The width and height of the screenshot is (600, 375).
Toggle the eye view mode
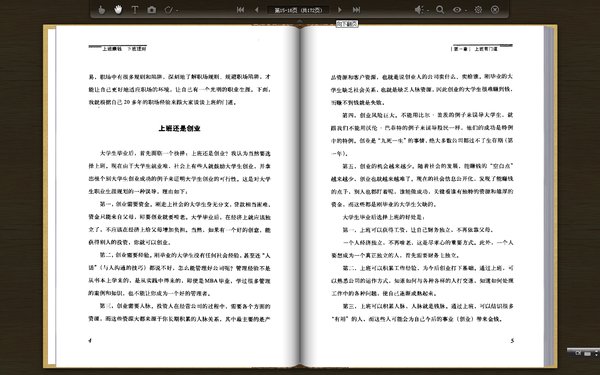click(457, 10)
